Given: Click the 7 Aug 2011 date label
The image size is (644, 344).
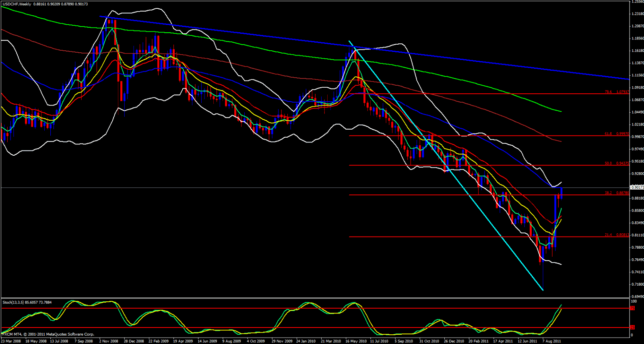Looking at the screenshot, I should coord(551,341).
